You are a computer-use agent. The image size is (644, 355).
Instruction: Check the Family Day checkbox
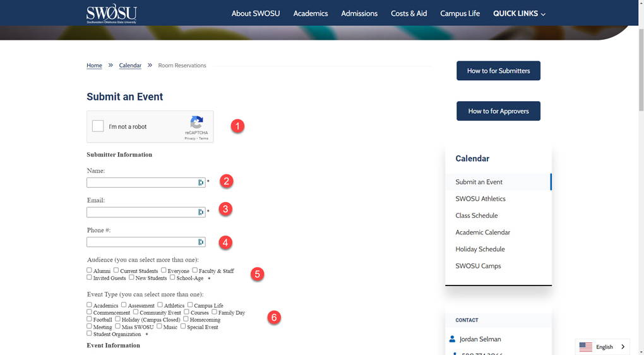[x=215, y=311]
